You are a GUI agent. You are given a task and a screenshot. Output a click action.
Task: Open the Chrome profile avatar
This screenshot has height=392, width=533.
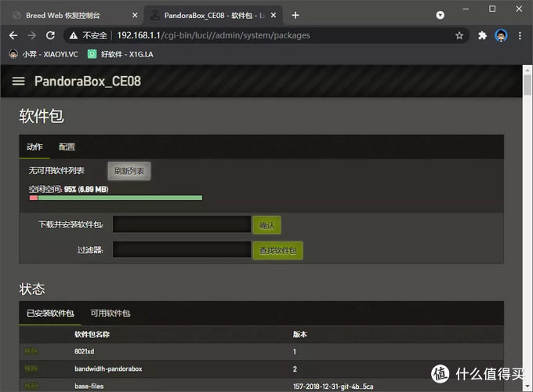pyautogui.click(x=501, y=35)
